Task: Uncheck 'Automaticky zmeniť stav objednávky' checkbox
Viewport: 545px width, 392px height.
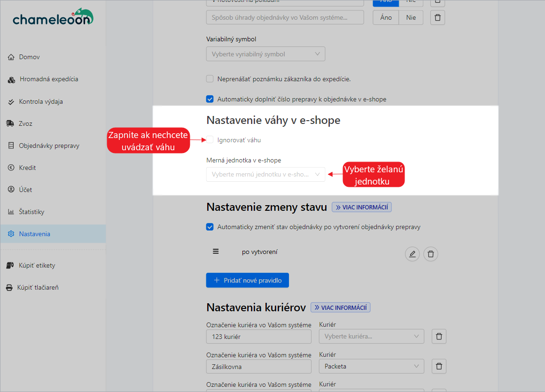Action: (x=210, y=227)
